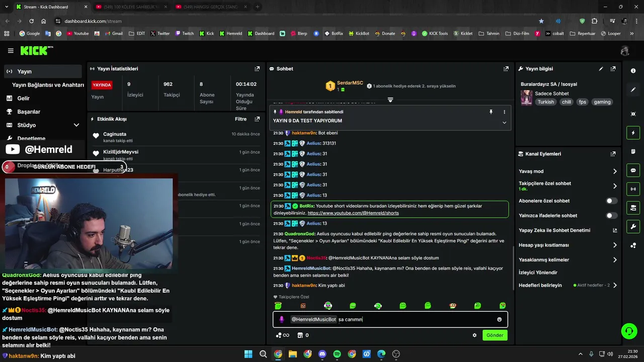
Task: Switch to the 100 KÖLEYE SAHİBELİK browser tab
Action: (130, 7)
